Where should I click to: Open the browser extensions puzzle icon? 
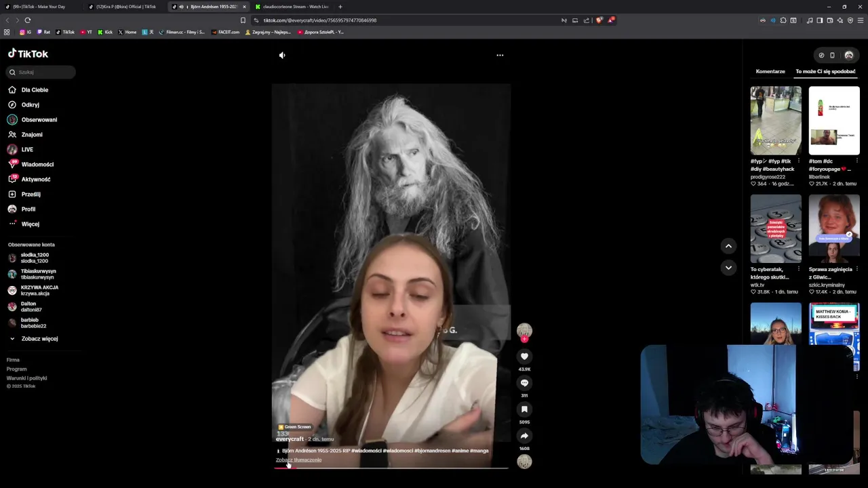pyautogui.click(x=783, y=20)
